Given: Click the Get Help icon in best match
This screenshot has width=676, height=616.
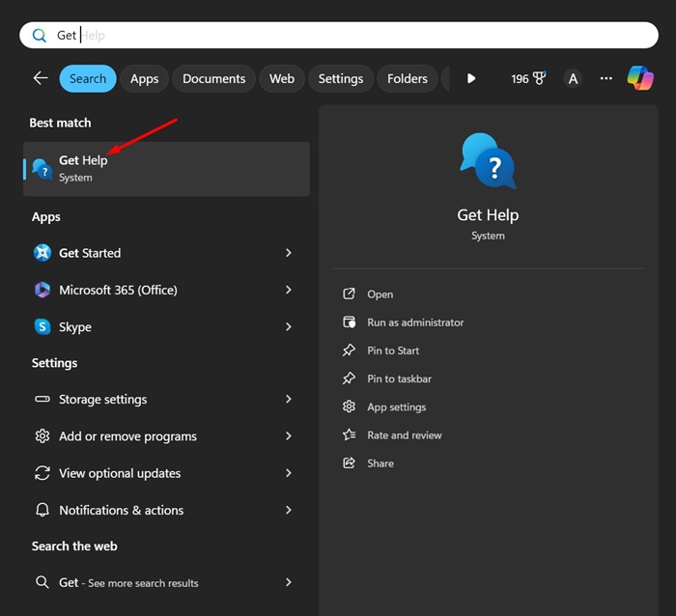Looking at the screenshot, I should click(x=42, y=169).
